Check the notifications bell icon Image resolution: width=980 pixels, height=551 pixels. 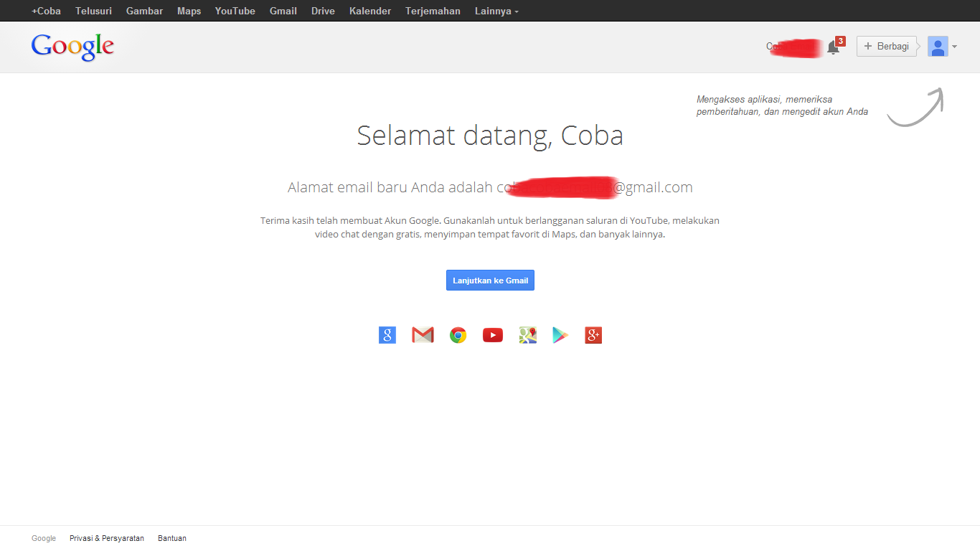click(833, 47)
